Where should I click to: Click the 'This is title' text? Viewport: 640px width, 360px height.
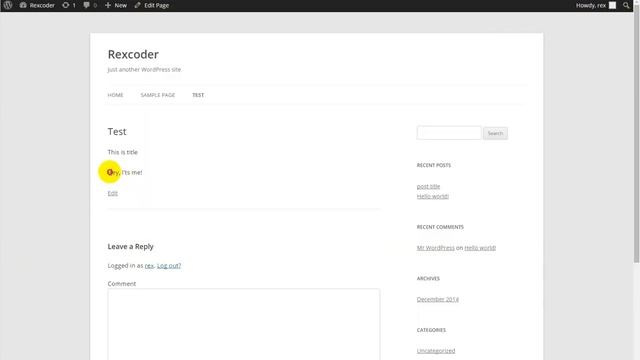[x=122, y=152]
